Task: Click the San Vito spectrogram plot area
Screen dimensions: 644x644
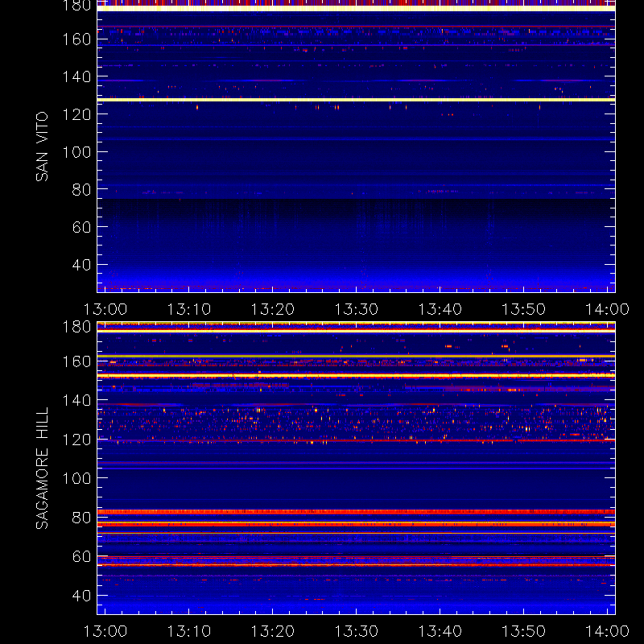Action: [x=356, y=147]
